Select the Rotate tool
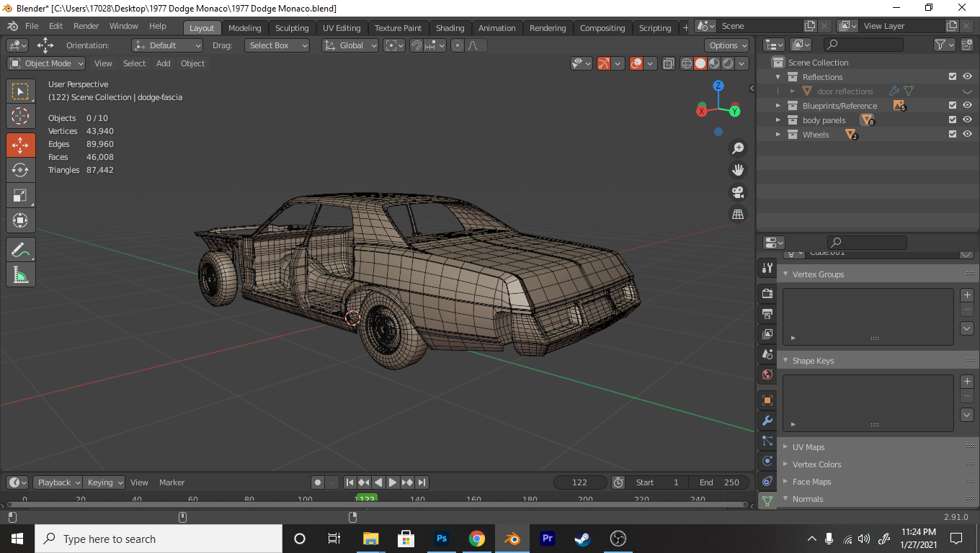This screenshot has height=553, width=980. 20,170
